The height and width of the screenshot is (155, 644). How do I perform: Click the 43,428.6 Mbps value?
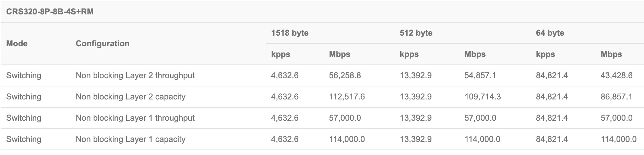(x=616, y=75)
